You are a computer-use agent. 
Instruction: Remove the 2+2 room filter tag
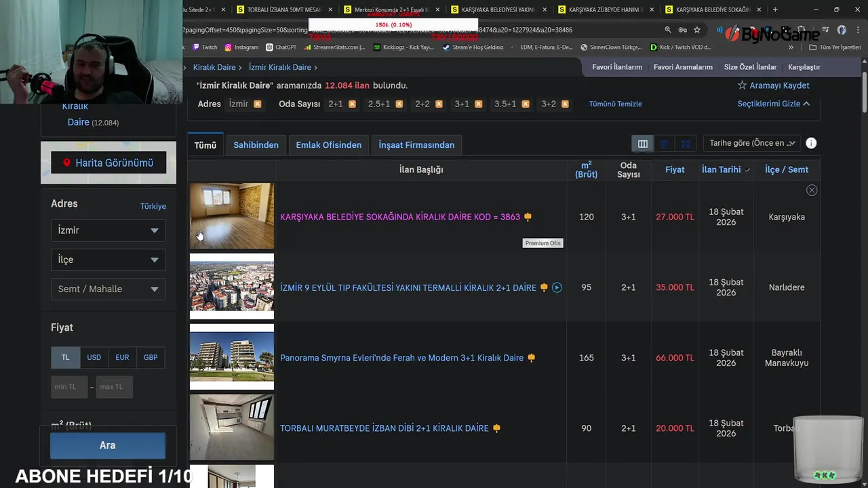[x=439, y=104]
